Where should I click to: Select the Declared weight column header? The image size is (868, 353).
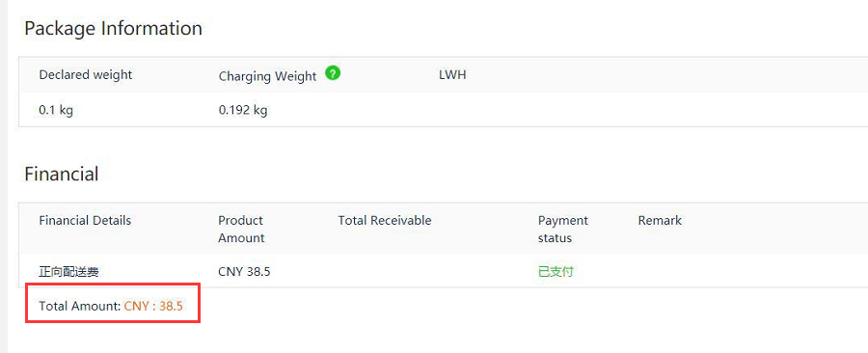(85, 74)
